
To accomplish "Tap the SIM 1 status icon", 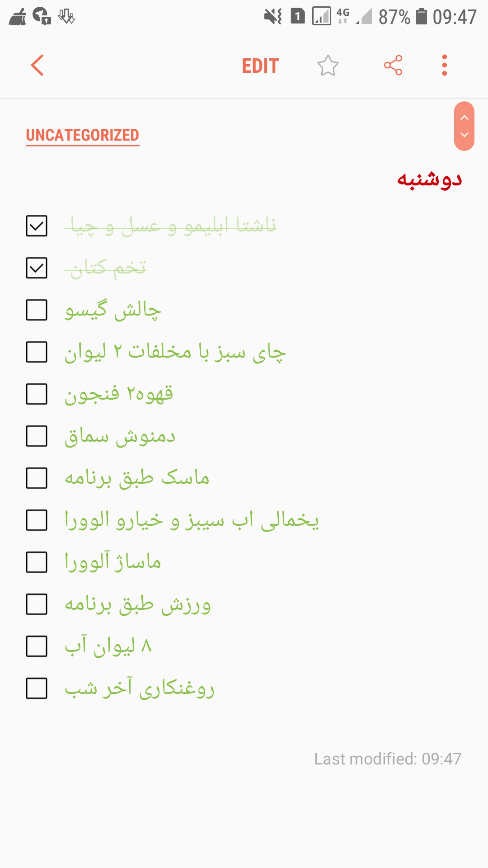I will (297, 17).
